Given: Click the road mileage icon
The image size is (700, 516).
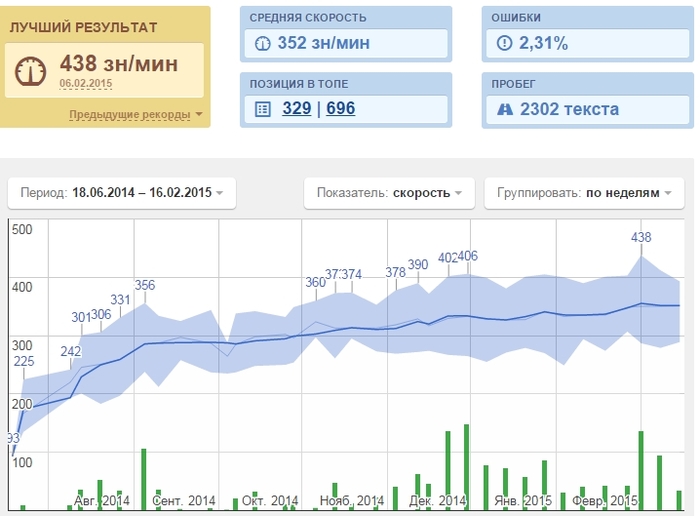Looking at the screenshot, I should [505, 109].
